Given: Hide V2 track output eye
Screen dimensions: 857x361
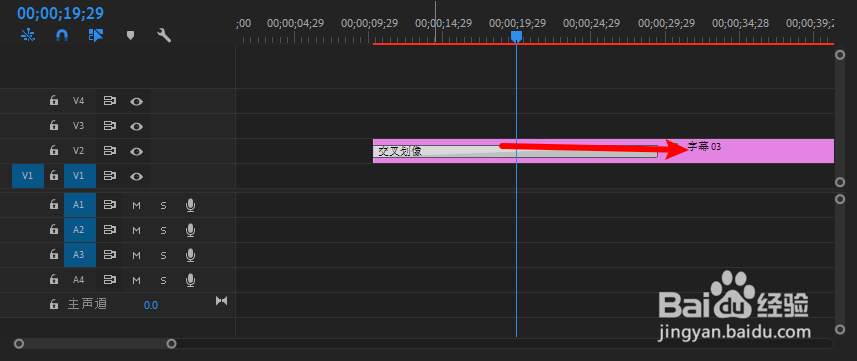Looking at the screenshot, I should pos(136,151).
